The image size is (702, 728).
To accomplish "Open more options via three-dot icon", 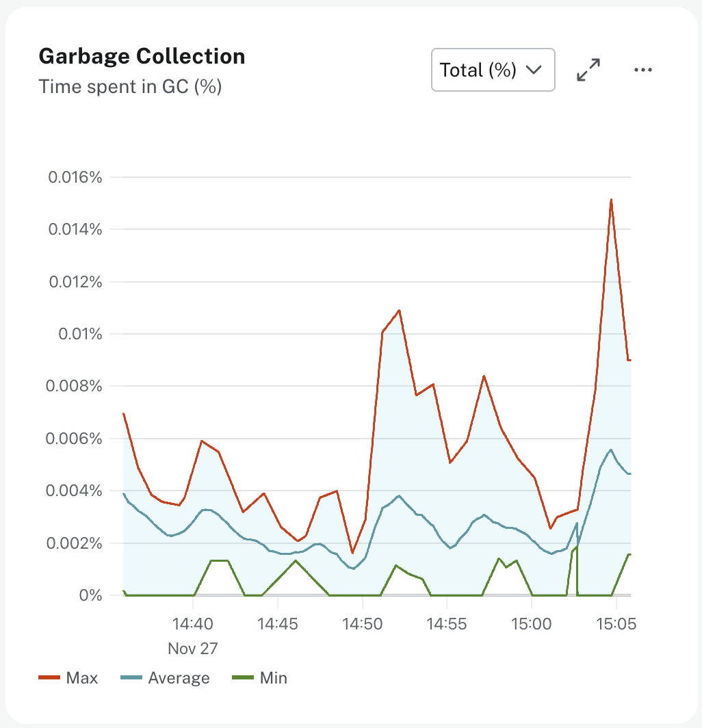I will [642, 69].
